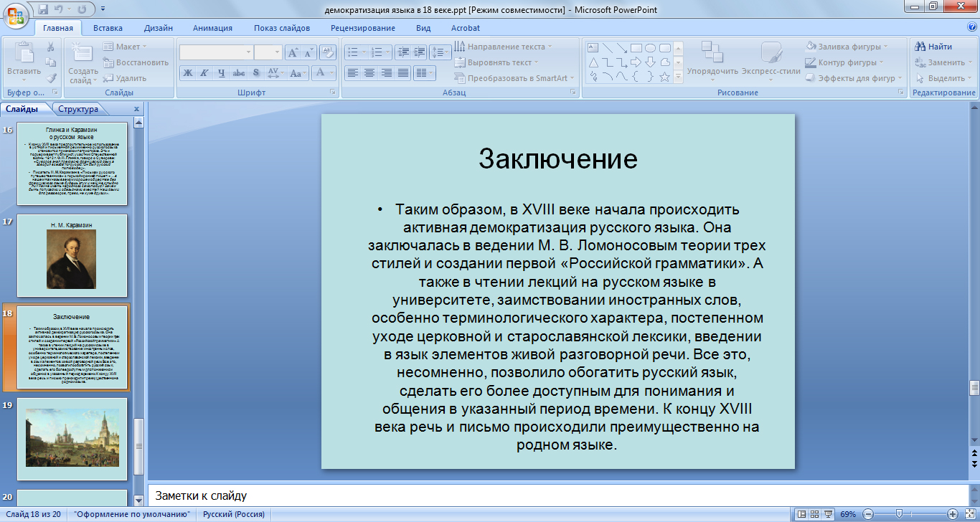Click the round Office button
This screenshot has width=980, height=522.
click(x=16, y=14)
